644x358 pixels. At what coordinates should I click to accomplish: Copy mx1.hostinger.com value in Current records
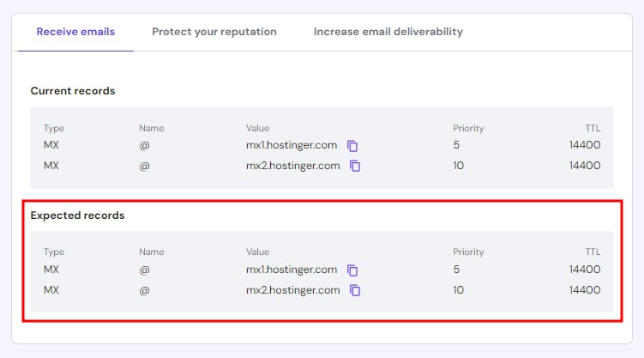pyautogui.click(x=352, y=146)
